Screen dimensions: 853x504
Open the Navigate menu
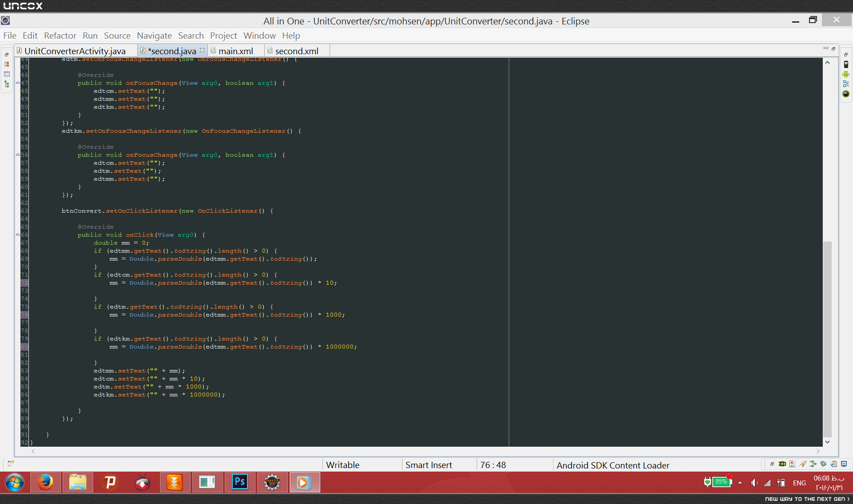tap(154, 36)
